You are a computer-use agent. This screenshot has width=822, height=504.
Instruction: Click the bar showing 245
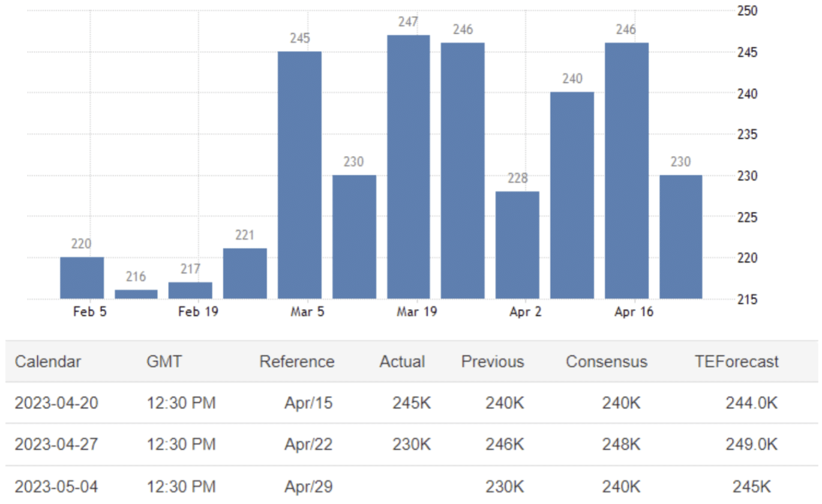(299, 175)
